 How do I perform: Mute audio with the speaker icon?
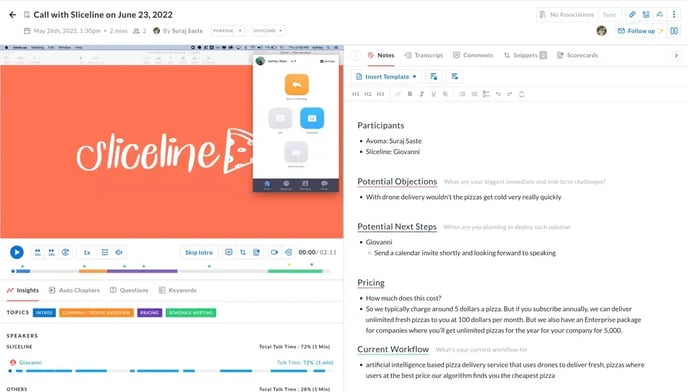(119, 252)
